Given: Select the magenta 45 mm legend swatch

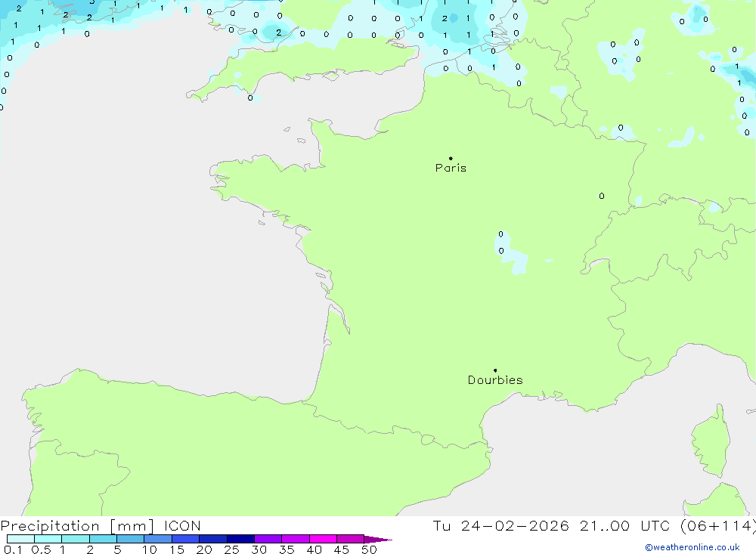Looking at the screenshot, I should tap(350, 540).
